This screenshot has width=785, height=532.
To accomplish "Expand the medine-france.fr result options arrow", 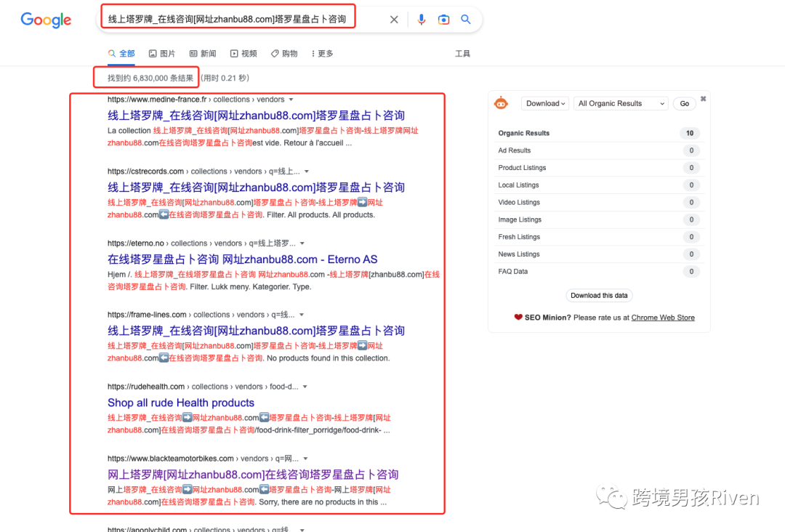I will (291, 100).
